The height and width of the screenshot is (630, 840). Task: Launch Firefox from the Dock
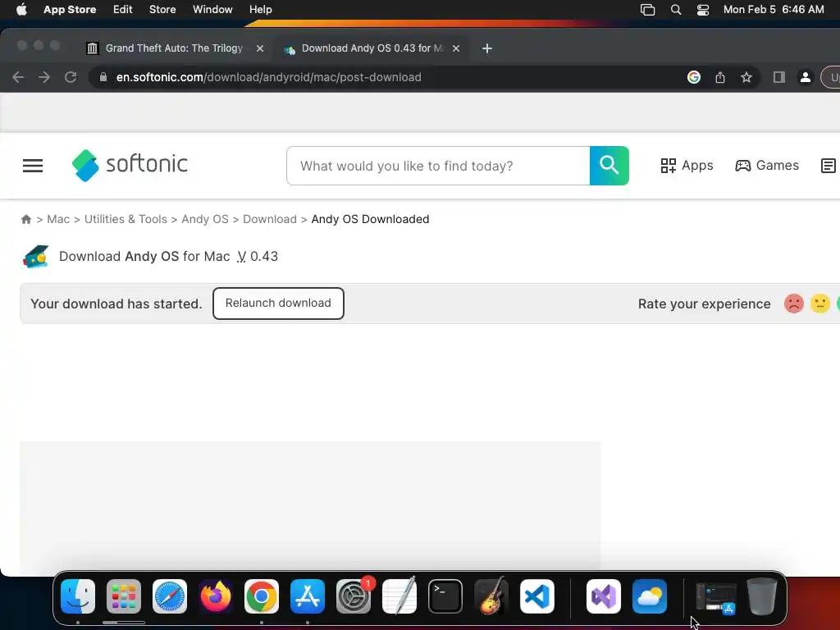pos(216,596)
